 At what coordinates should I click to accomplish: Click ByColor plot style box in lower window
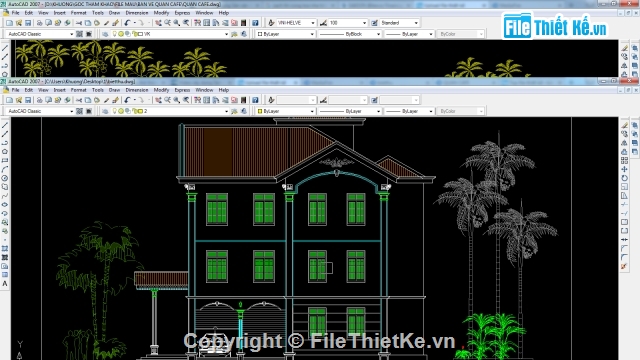tap(460, 111)
